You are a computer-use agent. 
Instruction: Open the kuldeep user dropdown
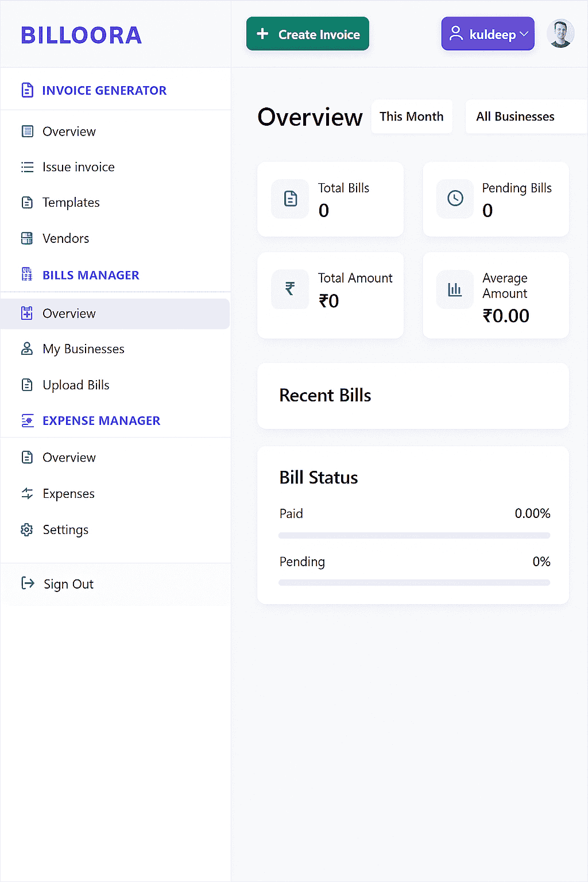click(x=488, y=34)
